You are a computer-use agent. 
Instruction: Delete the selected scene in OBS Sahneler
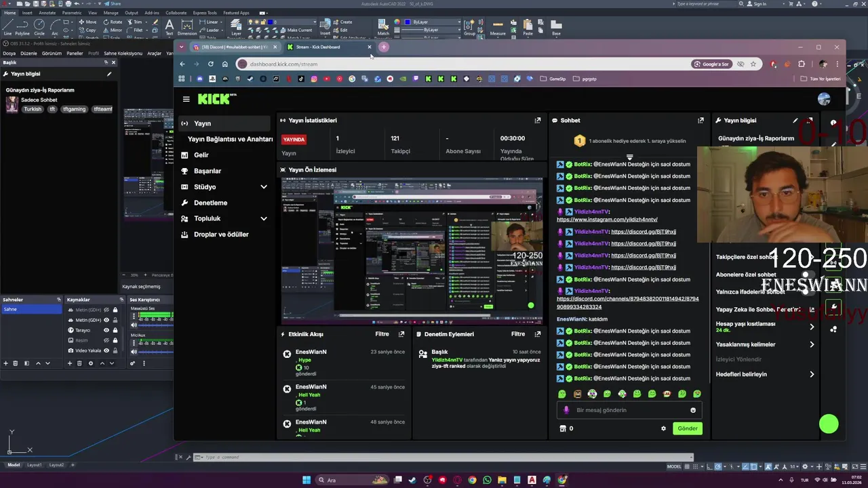coord(16,363)
